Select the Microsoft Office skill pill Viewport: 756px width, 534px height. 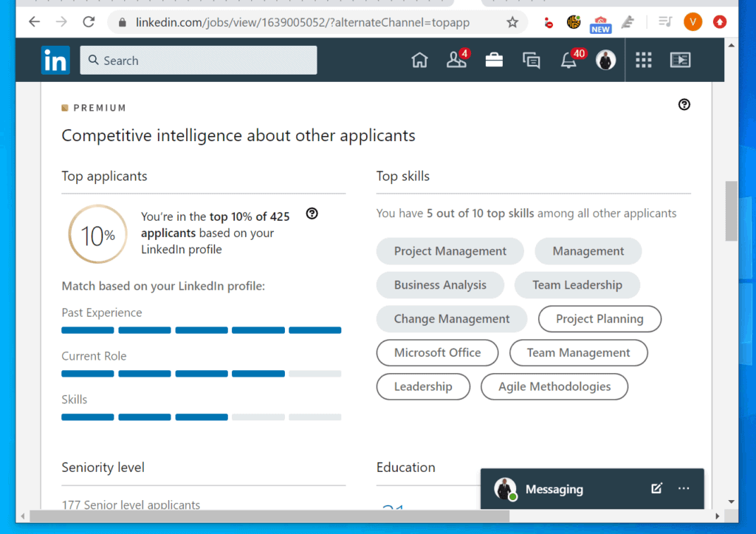click(x=437, y=352)
